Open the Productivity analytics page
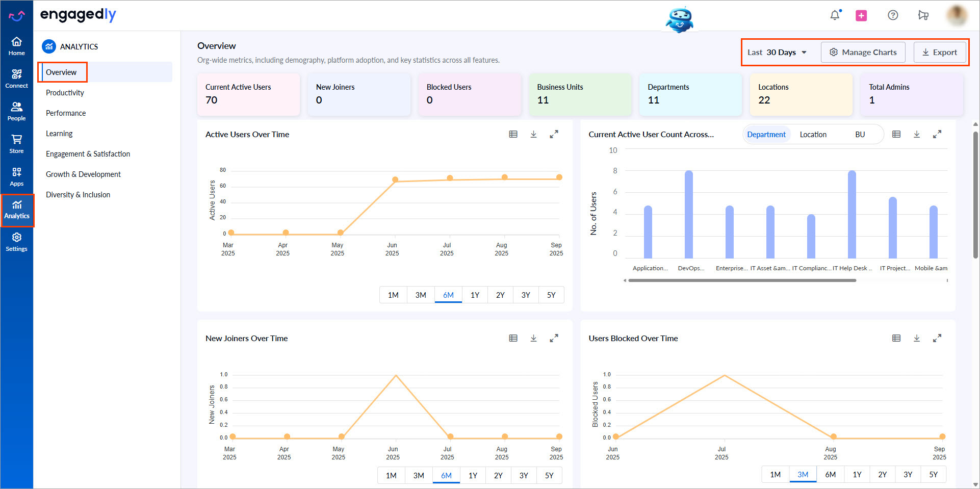Screen dimensions: 980x489 click(65, 93)
